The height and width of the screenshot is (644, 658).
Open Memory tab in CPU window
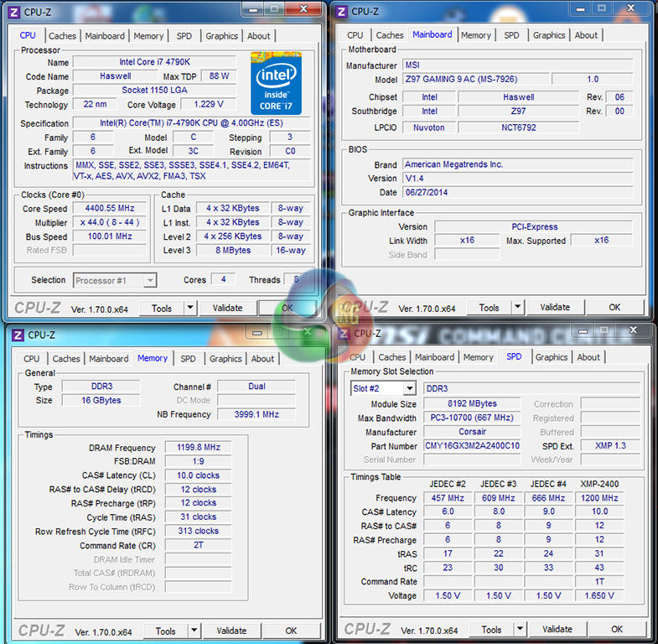[x=148, y=36]
